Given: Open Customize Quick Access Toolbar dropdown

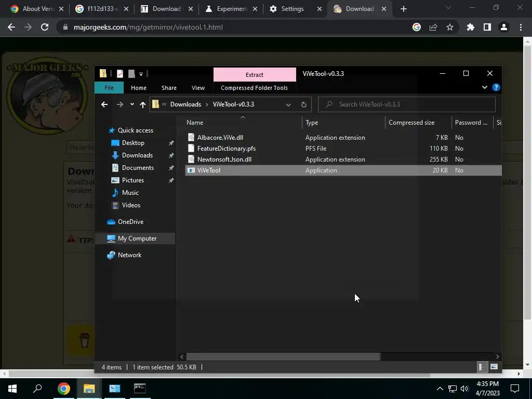Looking at the screenshot, I should point(141,74).
